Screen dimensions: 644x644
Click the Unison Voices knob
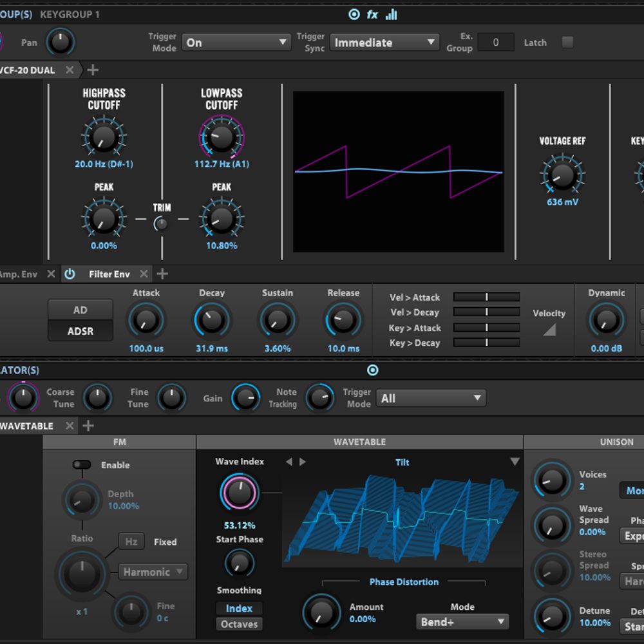point(552,480)
